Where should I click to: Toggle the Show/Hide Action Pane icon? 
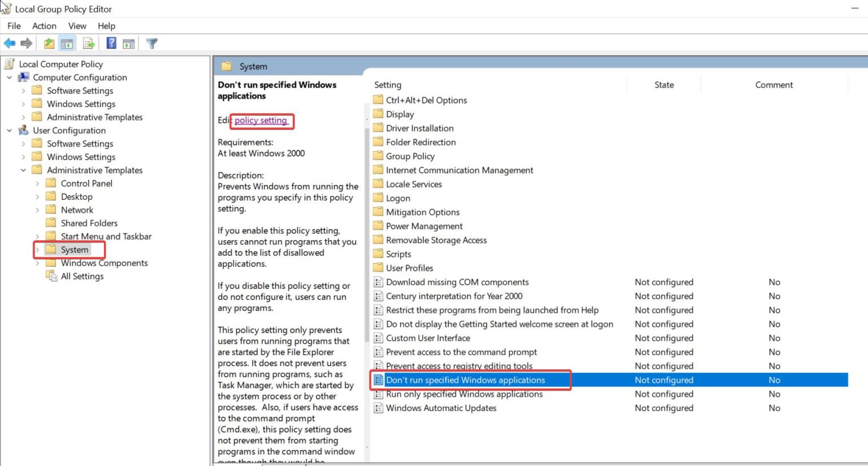coord(129,43)
